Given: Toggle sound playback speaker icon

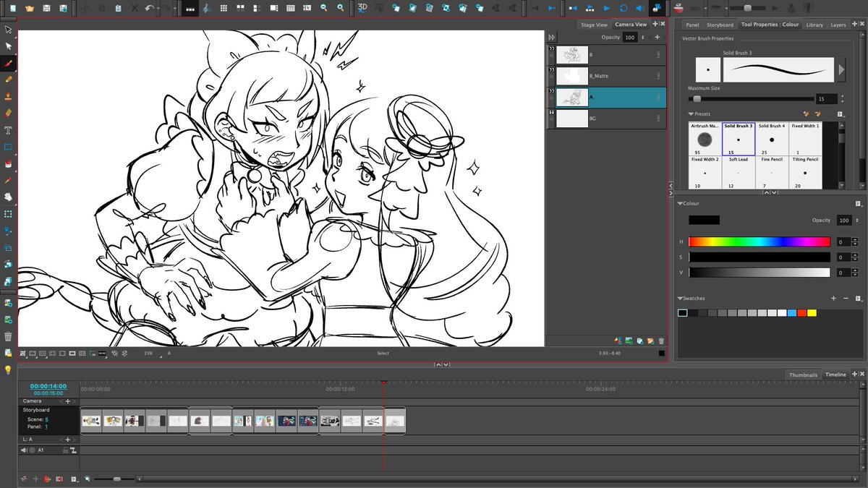Looking at the screenshot, I should point(639,8).
